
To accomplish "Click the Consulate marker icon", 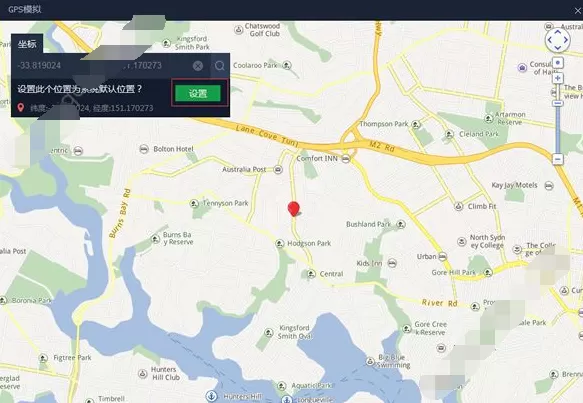I will [522, 68].
